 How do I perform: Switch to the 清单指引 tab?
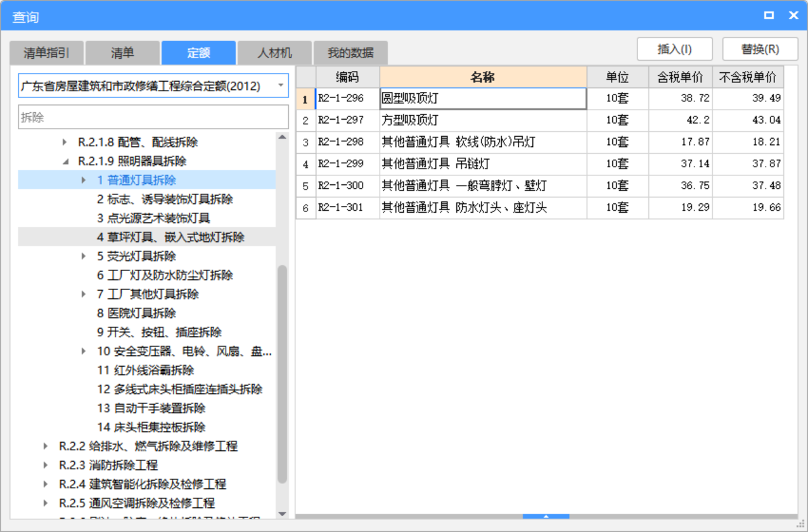[x=46, y=53]
